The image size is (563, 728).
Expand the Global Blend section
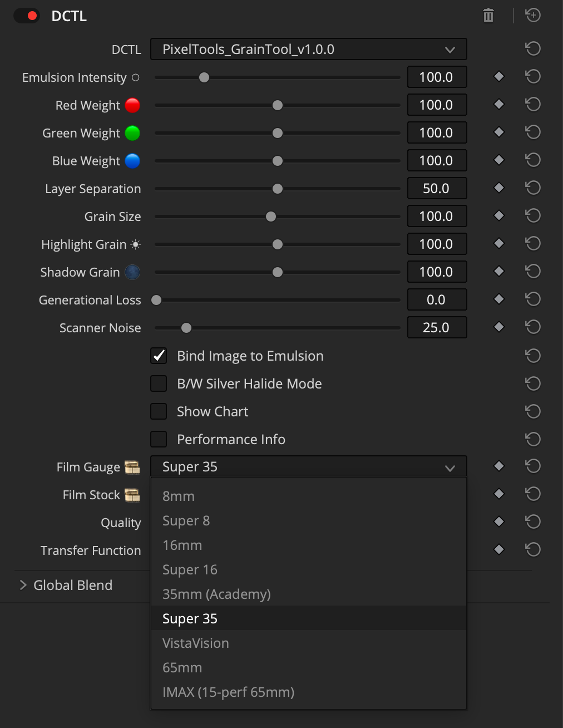(23, 585)
